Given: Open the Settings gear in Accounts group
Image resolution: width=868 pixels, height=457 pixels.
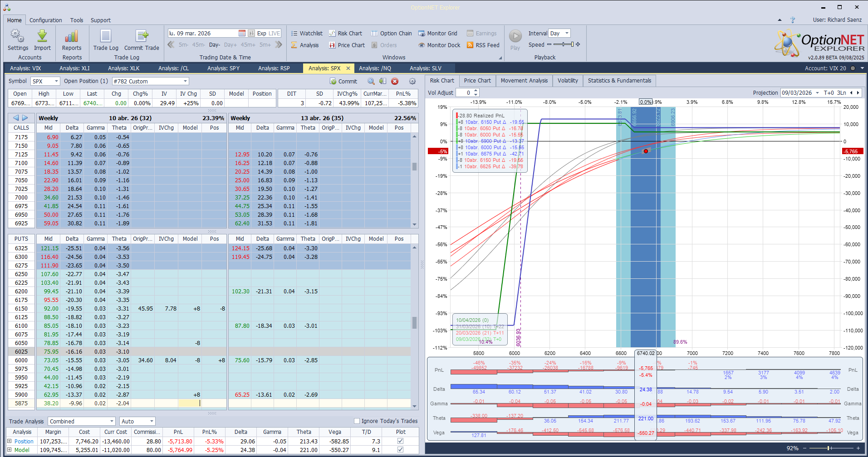Looking at the screenshot, I should coord(17,39).
